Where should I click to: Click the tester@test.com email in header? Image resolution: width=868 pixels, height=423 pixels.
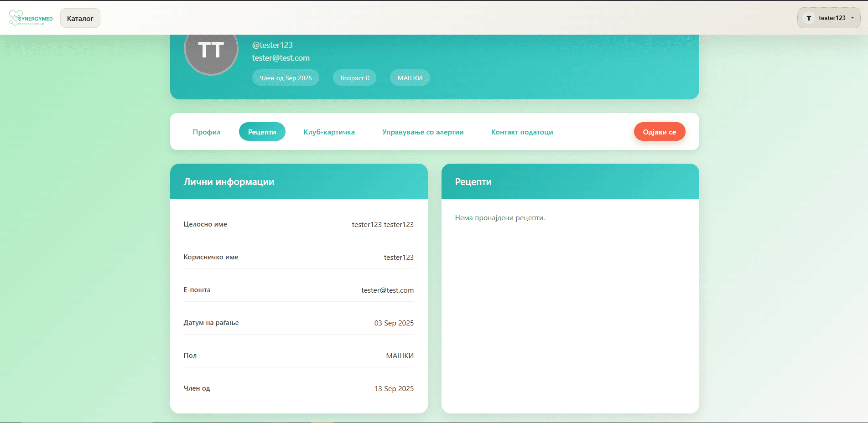tap(281, 58)
